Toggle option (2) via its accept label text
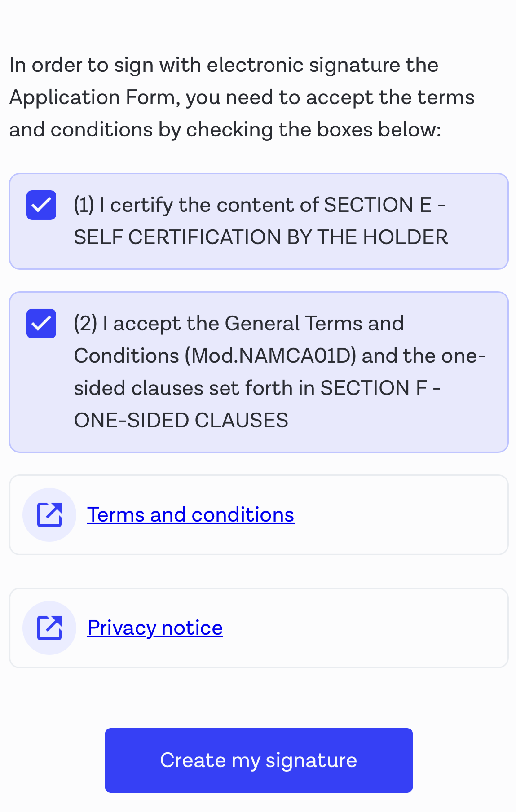The width and height of the screenshot is (516, 812). tap(280, 372)
